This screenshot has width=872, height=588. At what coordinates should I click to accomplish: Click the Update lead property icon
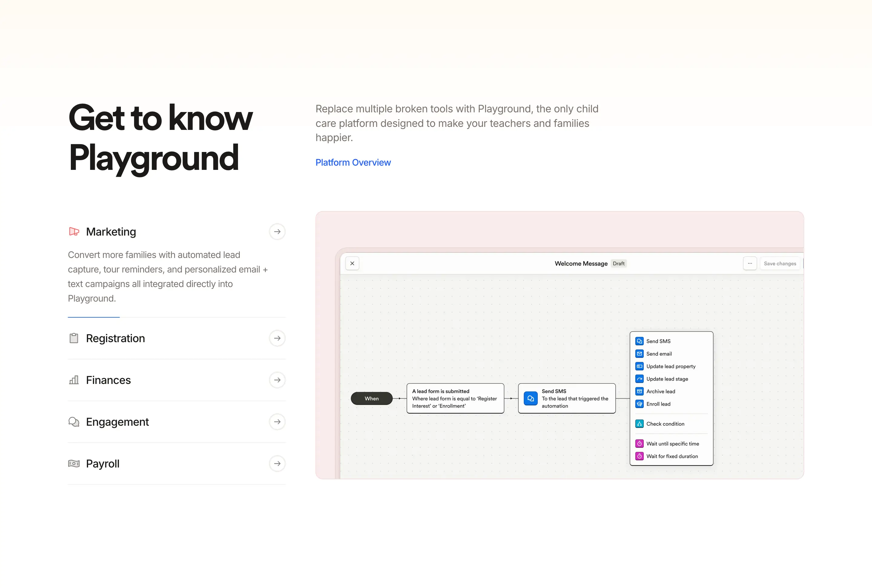pos(639,366)
